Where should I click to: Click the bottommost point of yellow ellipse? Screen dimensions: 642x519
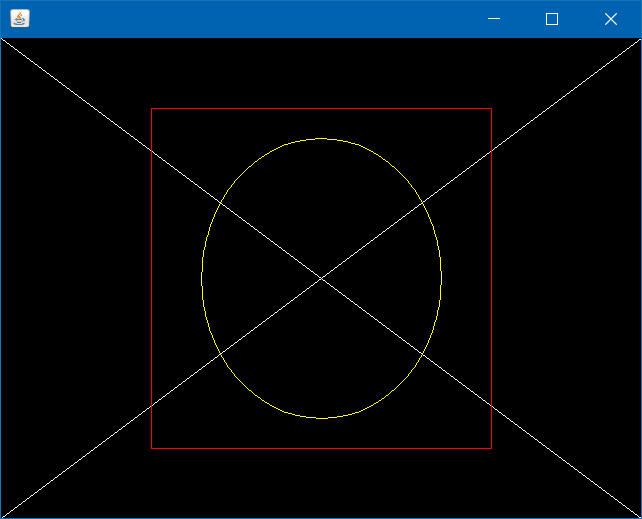tap(321, 418)
